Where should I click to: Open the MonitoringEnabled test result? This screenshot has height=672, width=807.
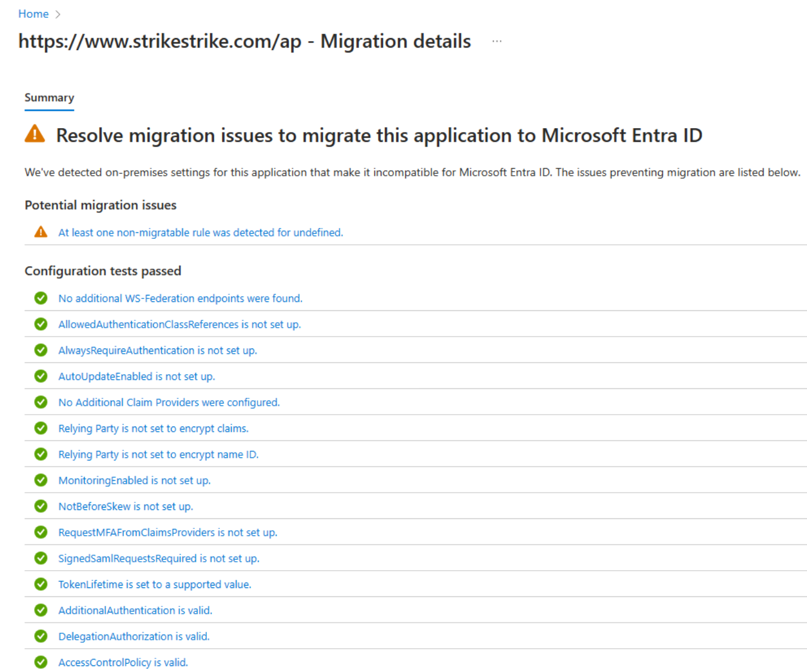(134, 480)
